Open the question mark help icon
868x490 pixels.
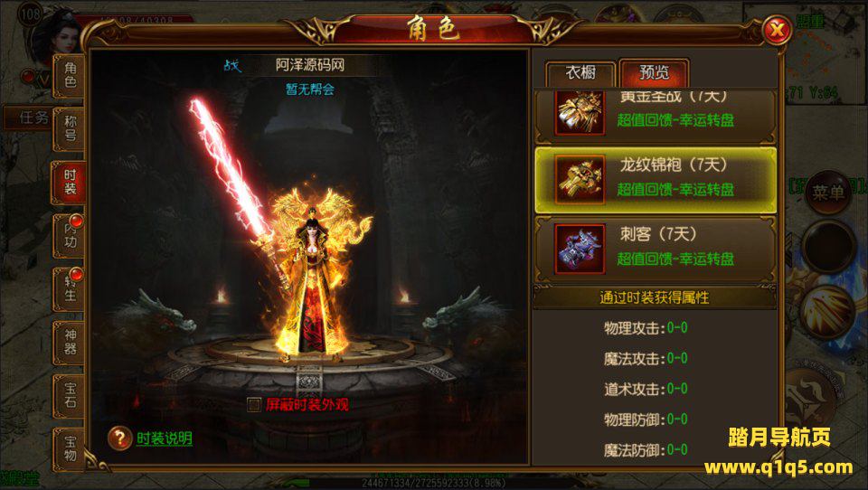(x=119, y=438)
